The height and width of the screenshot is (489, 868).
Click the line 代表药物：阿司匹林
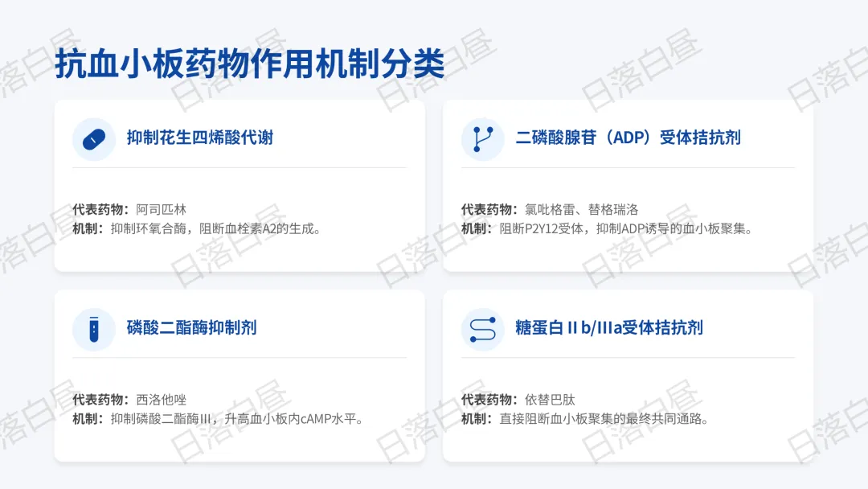coord(129,209)
